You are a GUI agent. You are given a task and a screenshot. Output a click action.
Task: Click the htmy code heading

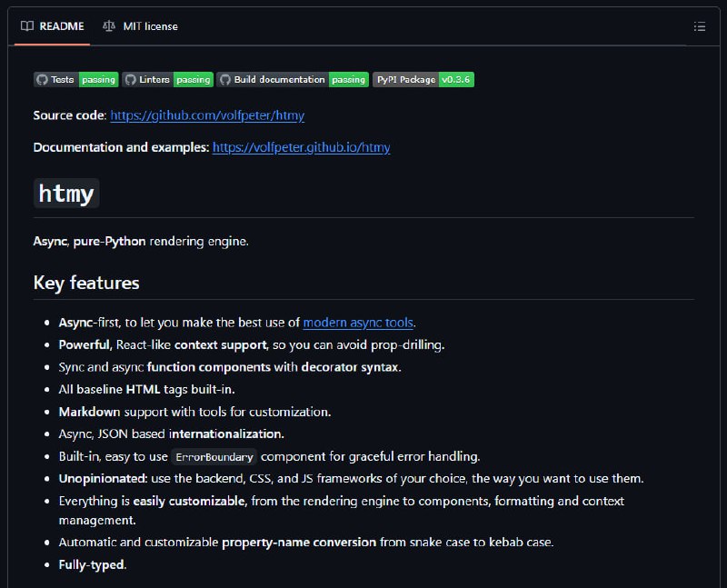coord(66,194)
